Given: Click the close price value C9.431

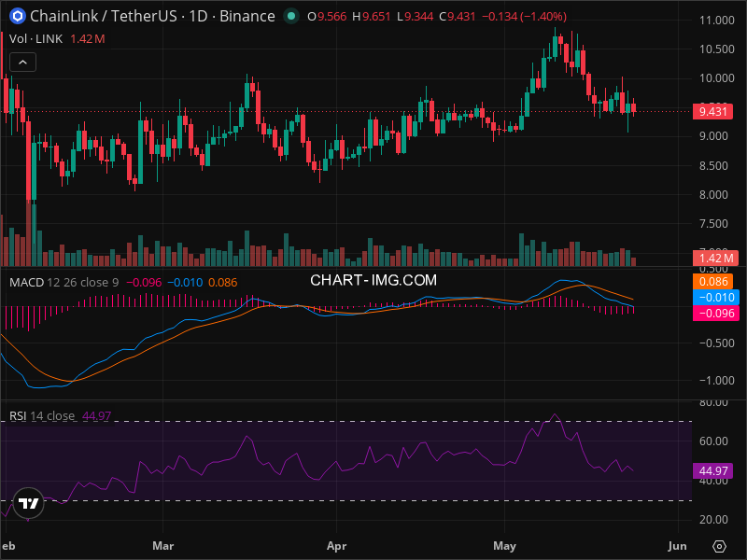Looking at the screenshot, I should pos(458,17).
